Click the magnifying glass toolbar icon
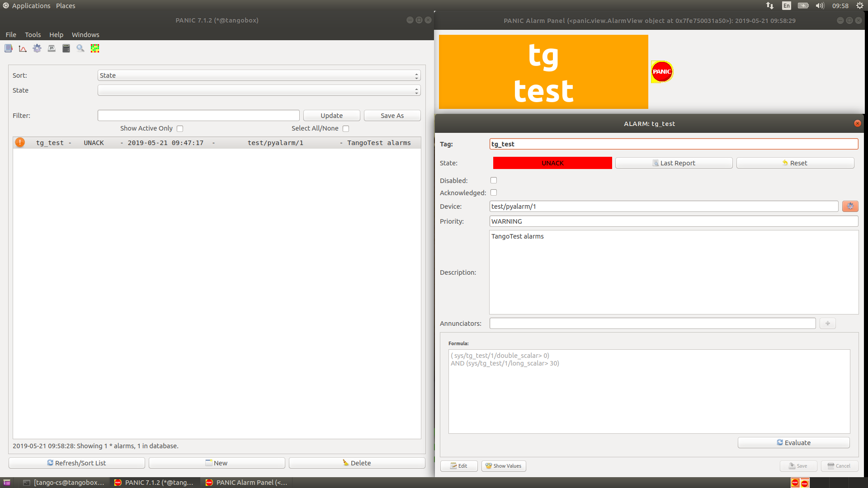Screen dimensions: 868x488 pos(80,48)
